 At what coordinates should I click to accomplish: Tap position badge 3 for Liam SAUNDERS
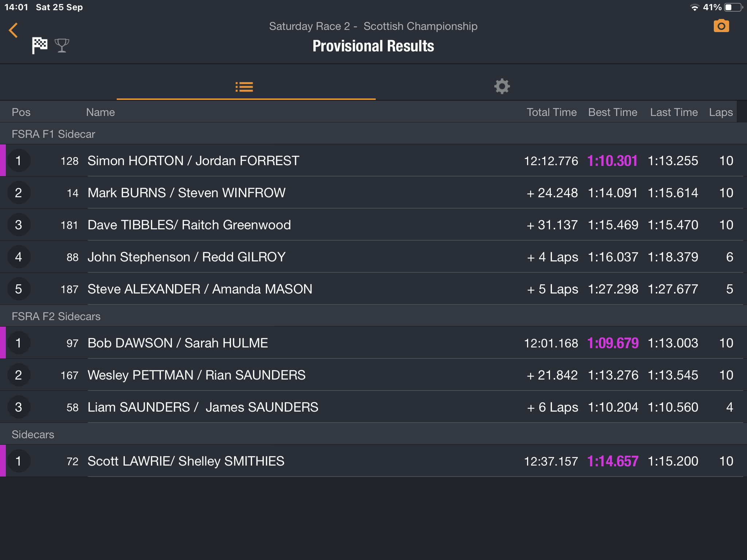[19, 407]
